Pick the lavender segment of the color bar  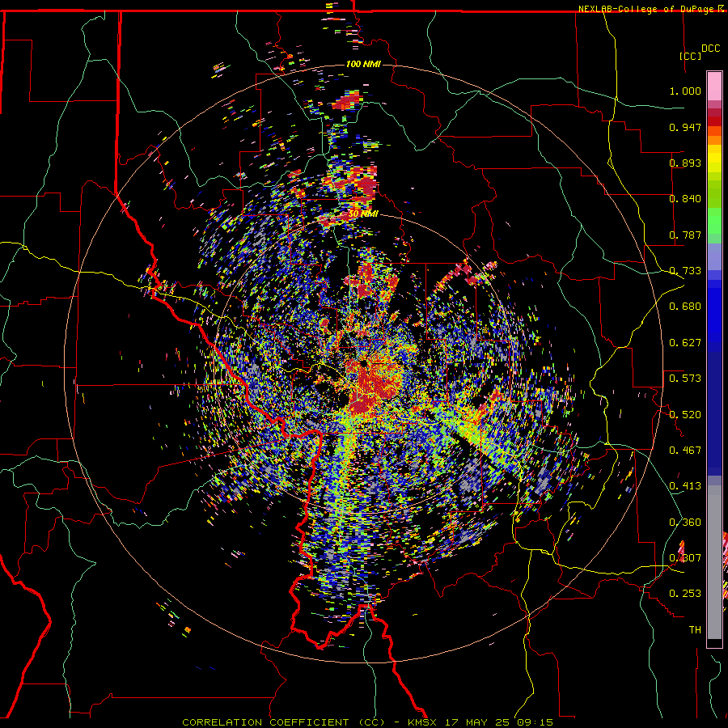714,256
